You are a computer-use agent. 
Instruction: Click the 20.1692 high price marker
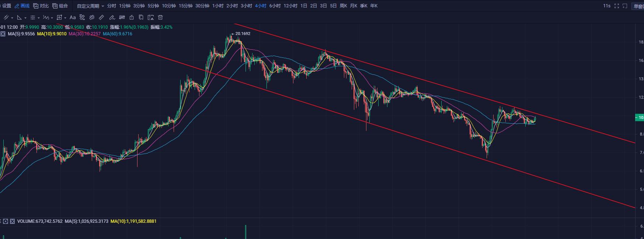(241, 34)
